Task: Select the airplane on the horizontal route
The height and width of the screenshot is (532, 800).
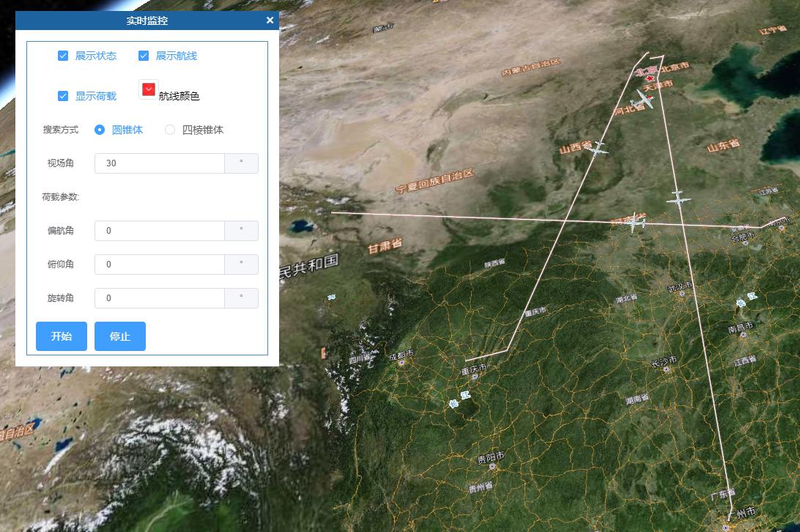Action: pos(634,221)
